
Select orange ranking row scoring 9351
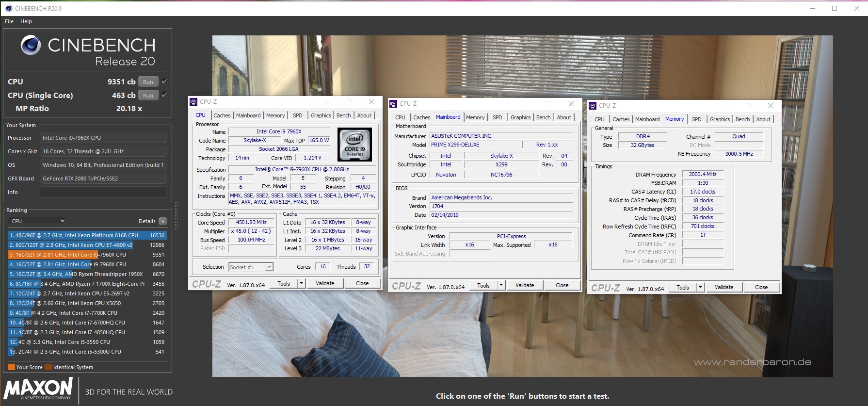click(x=87, y=255)
